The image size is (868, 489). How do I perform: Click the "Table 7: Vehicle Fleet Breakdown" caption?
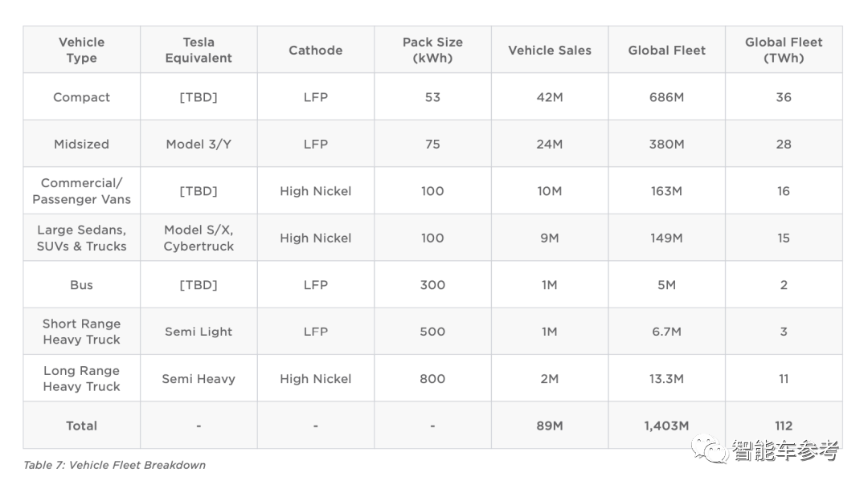(114, 465)
